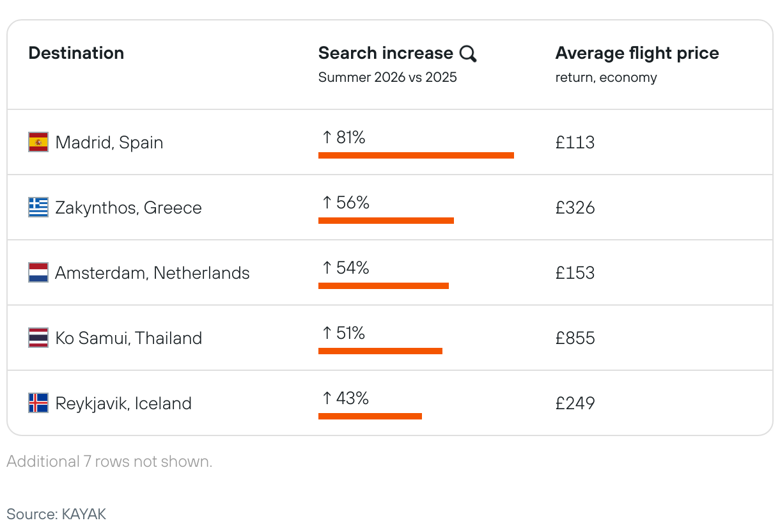780x532 pixels.
Task: Select the Ko Samui, Thailand row
Action: pyautogui.click(x=129, y=338)
